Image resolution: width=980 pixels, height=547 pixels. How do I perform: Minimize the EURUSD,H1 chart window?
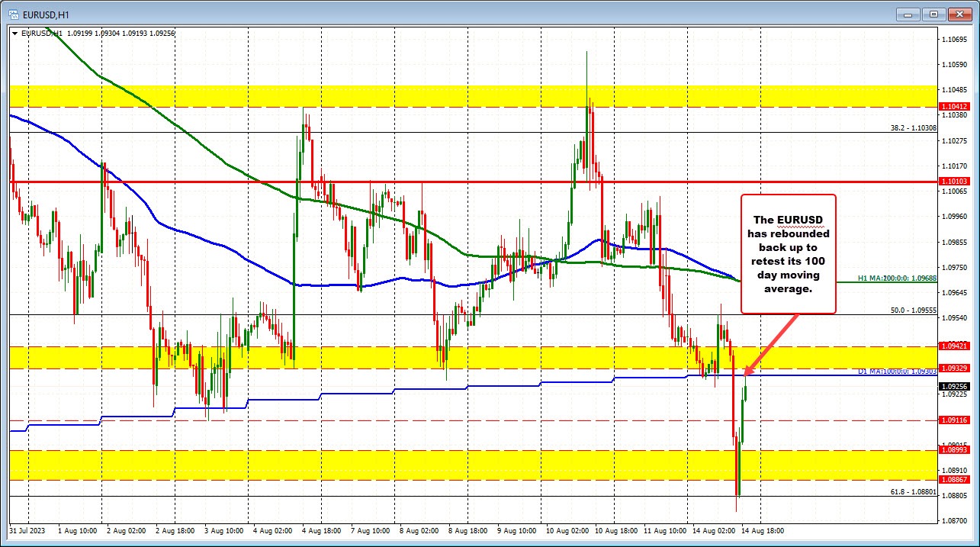click(908, 13)
